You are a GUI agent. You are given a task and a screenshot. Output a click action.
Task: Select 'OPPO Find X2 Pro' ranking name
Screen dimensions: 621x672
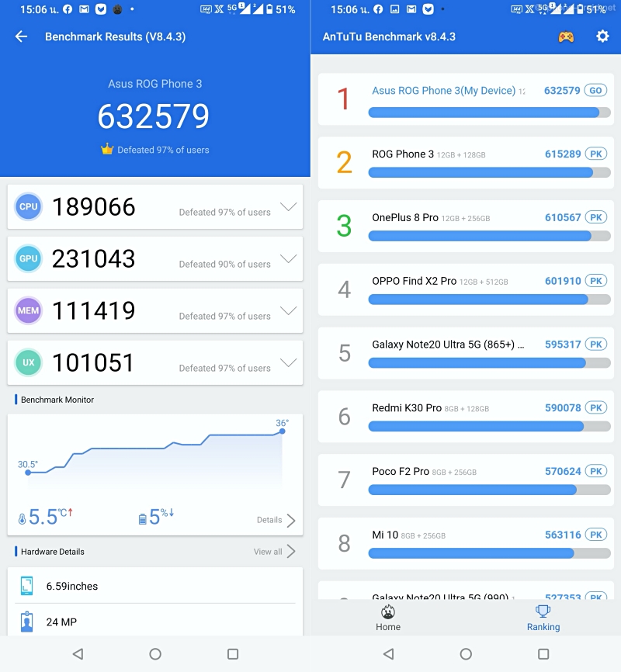point(414,281)
